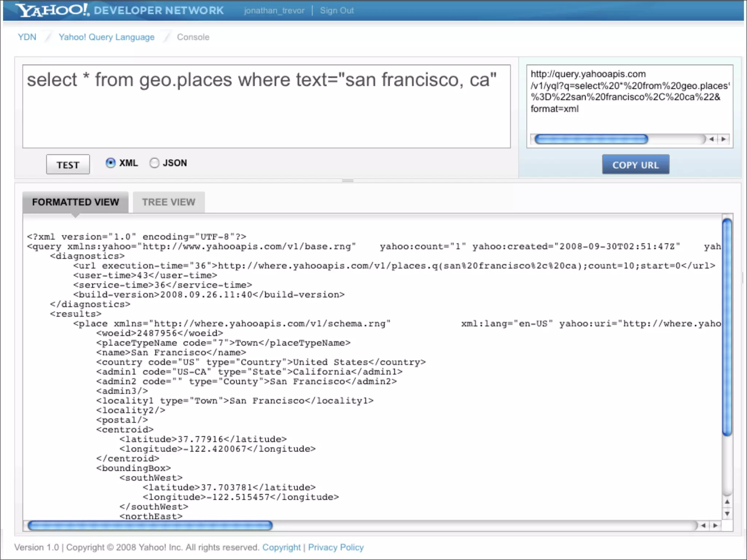Click the country United States line
This screenshot has width=747, height=560.
tap(261, 362)
